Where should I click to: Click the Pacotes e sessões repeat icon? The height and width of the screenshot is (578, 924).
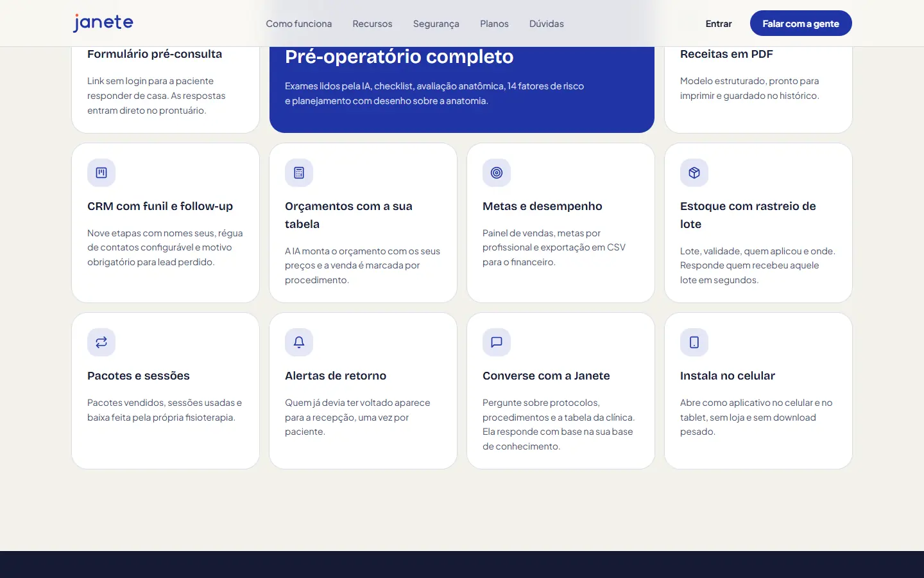point(101,342)
